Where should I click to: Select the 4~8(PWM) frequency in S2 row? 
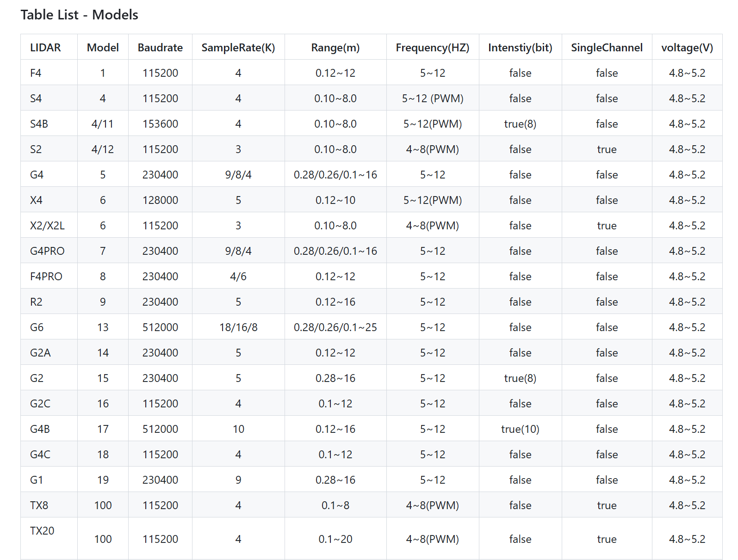click(433, 149)
